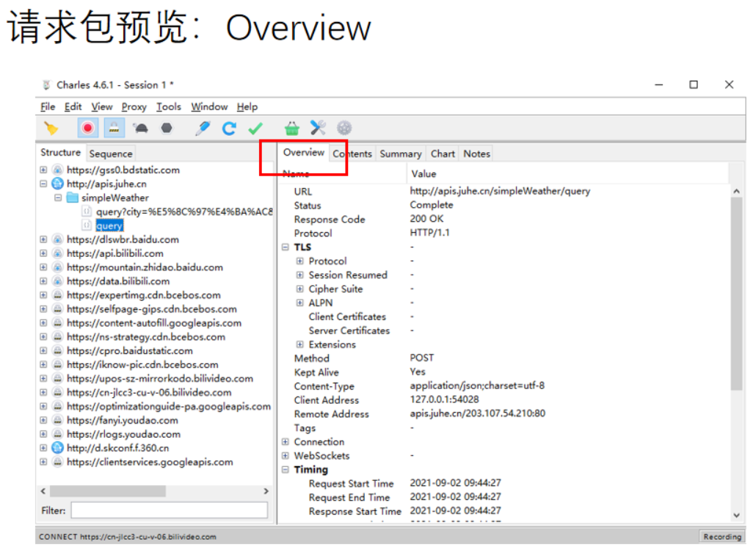Screen dimensions: 756x547
Task: Click the Remote Address value
Action: [477, 413]
